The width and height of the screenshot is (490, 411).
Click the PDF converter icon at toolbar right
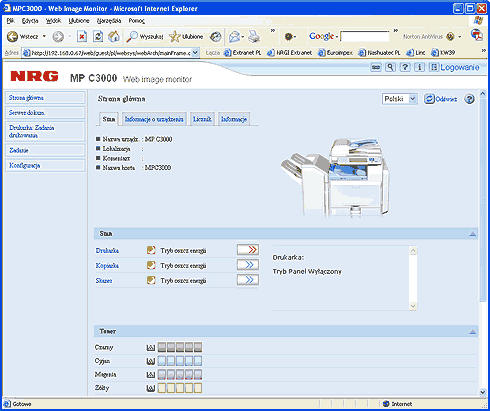click(x=477, y=35)
